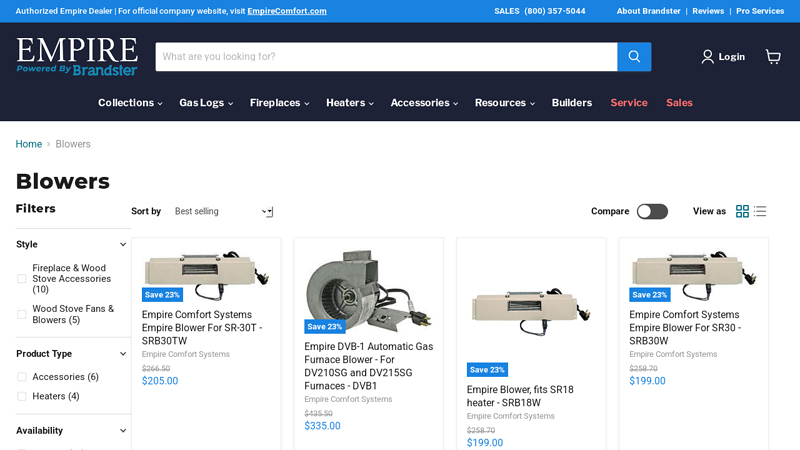Click the Login user icon
The image size is (800, 450).
pyautogui.click(x=707, y=57)
